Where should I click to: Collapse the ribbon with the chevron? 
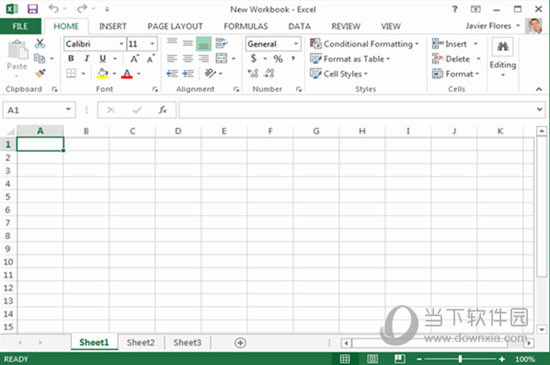click(x=539, y=89)
